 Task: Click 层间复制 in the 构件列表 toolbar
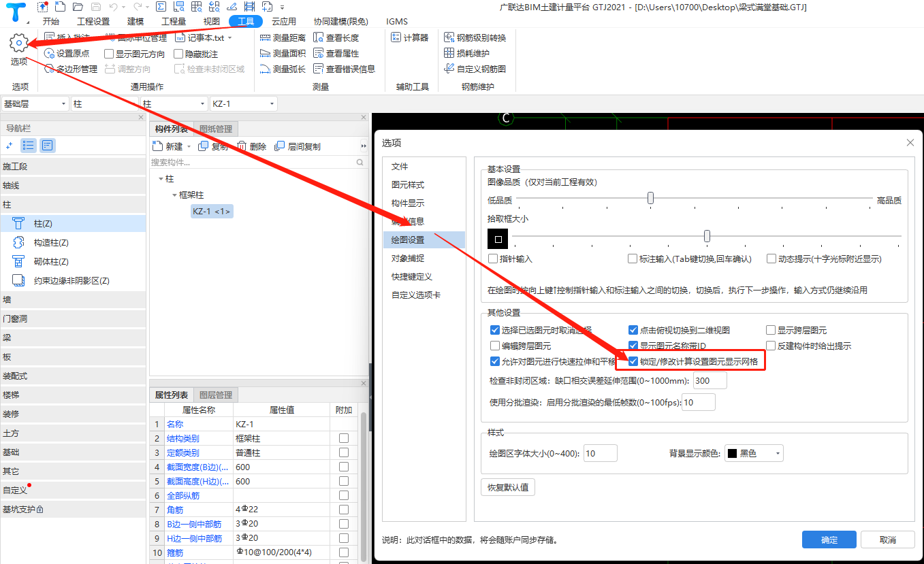tap(298, 146)
